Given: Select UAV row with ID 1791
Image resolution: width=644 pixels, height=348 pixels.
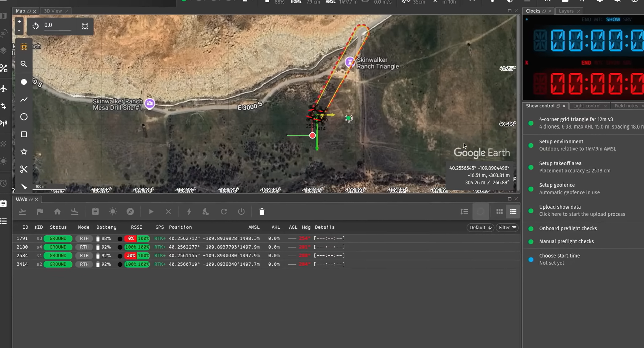Looking at the screenshot, I should [266, 238].
